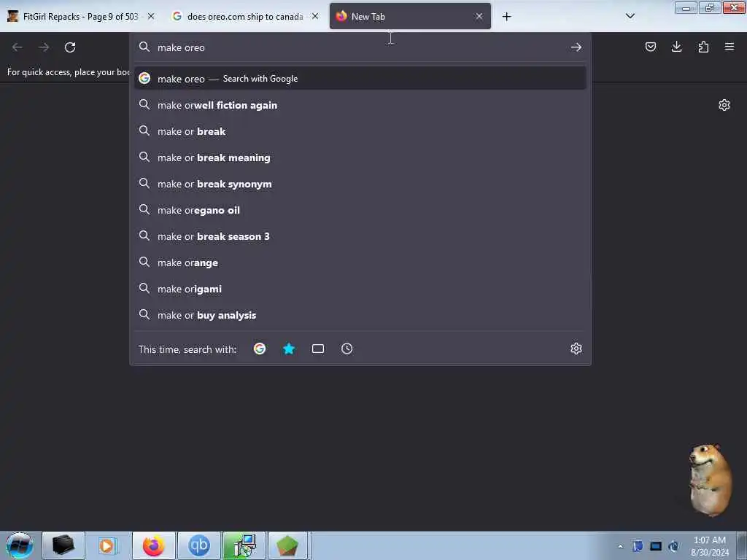Screen dimensions: 747x560
Task: Go back to the previous page
Action: click(18, 47)
